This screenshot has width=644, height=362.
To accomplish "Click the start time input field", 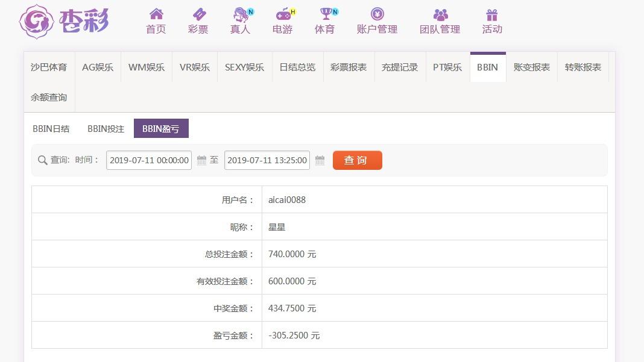I will [149, 160].
